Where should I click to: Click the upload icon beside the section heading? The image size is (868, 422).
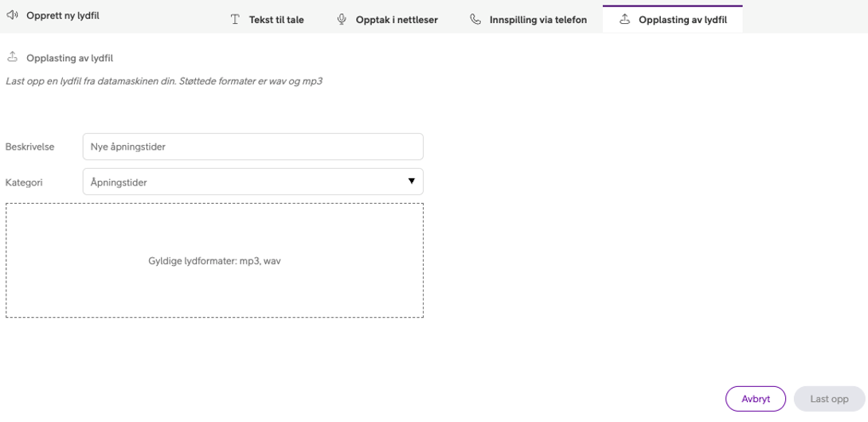pos(12,57)
